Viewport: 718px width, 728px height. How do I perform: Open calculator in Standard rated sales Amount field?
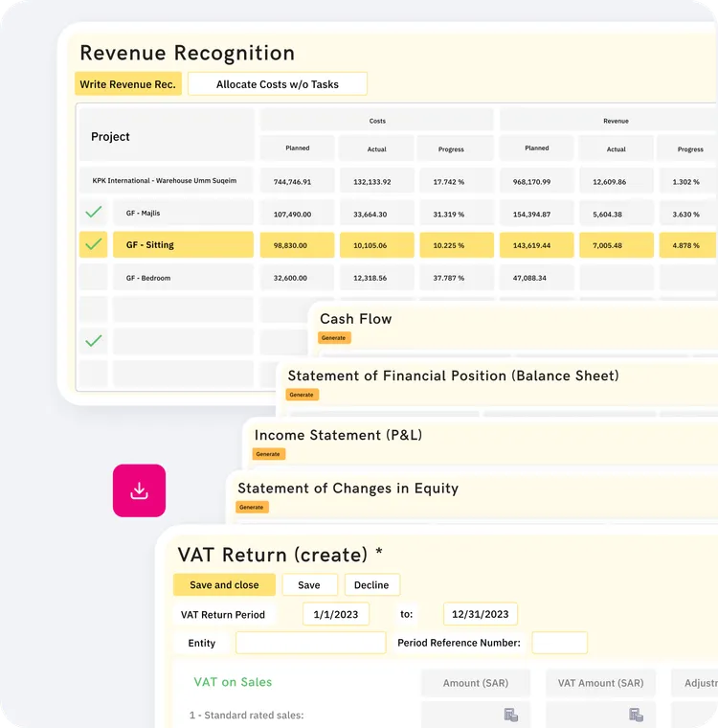pyautogui.click(x=510, y=715)
